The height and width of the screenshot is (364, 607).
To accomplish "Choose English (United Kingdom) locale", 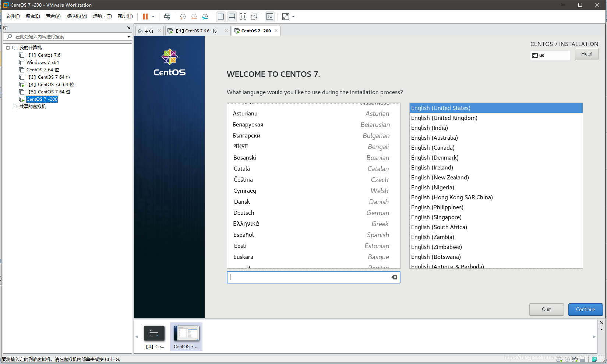I will pos(496,118).
